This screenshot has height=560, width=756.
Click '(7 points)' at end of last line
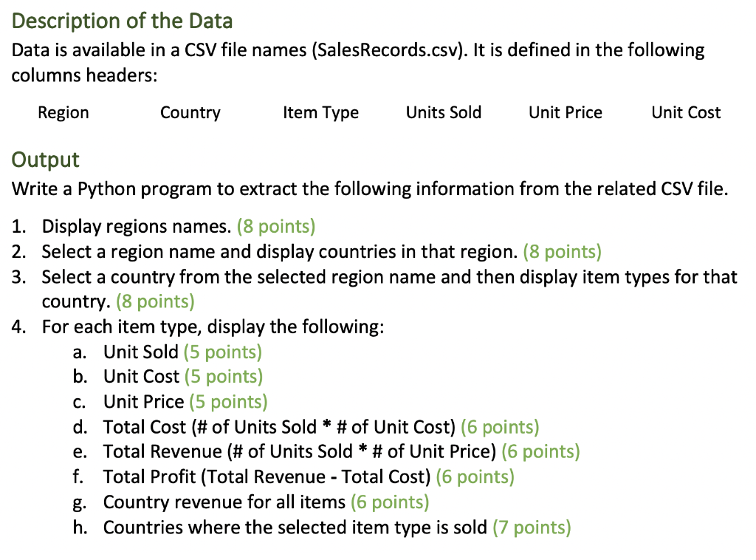[532, 527]
